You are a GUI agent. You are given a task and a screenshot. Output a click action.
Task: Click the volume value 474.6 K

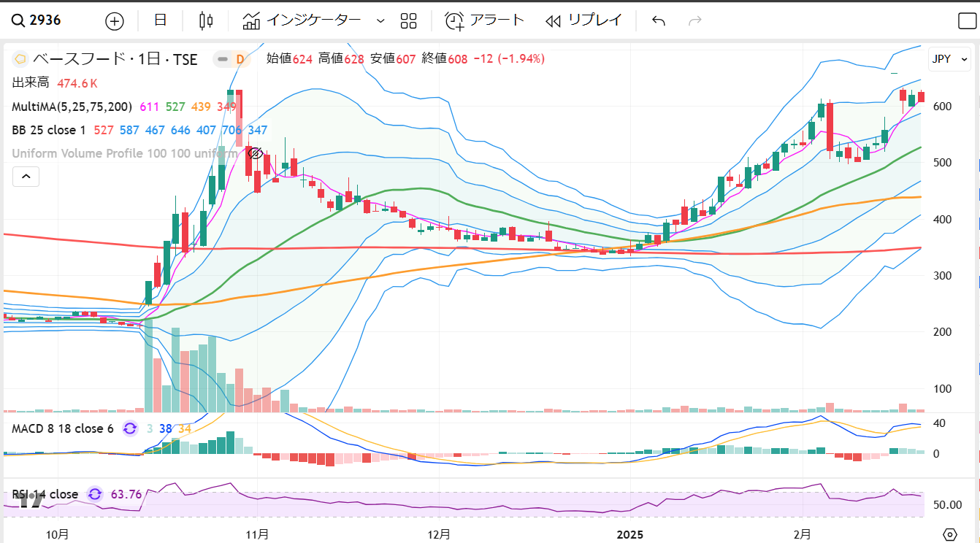77,83
